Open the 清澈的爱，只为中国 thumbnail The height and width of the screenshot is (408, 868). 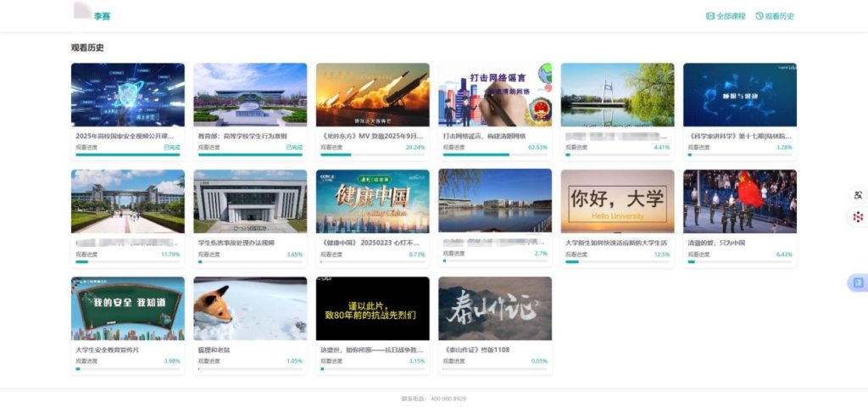point(739,201)
